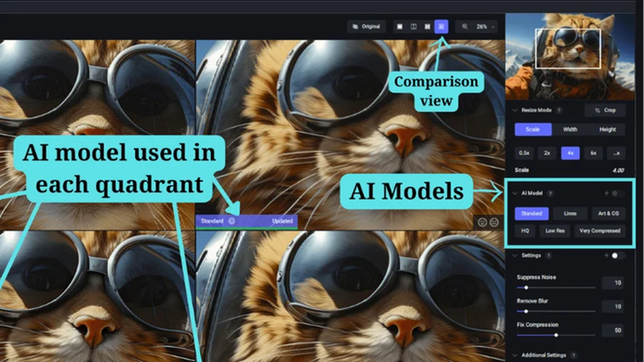
Task: Choose the 6x scale preset
Action: point(593,153)
